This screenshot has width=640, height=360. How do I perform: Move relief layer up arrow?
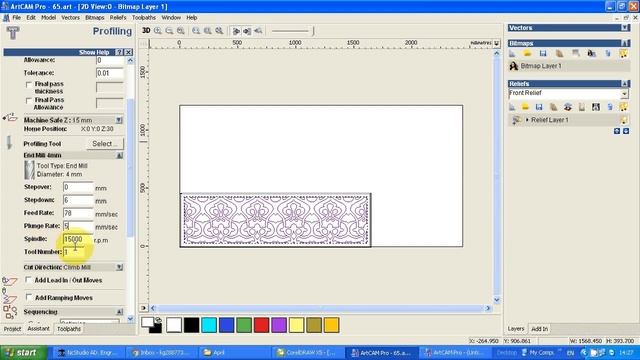[x=617, y=131]
